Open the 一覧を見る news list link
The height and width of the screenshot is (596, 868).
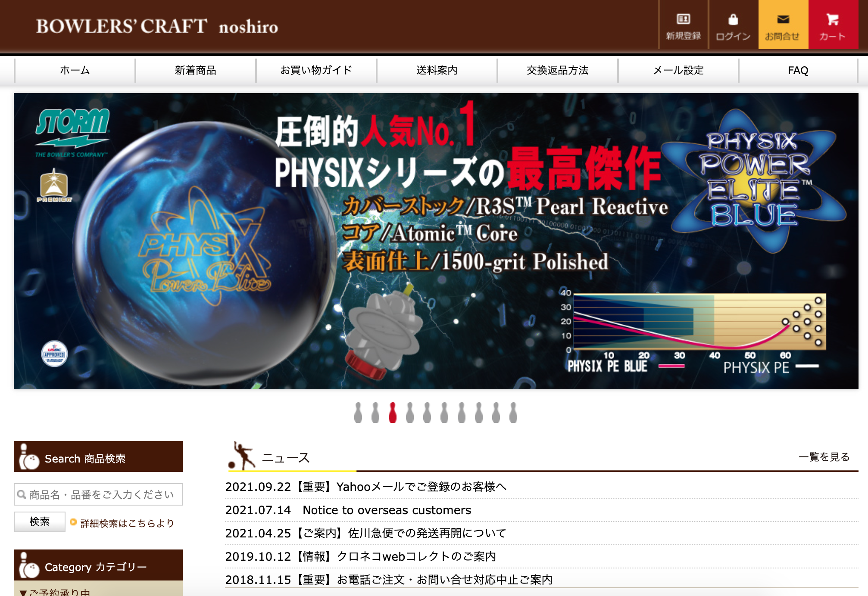(824, 457)
